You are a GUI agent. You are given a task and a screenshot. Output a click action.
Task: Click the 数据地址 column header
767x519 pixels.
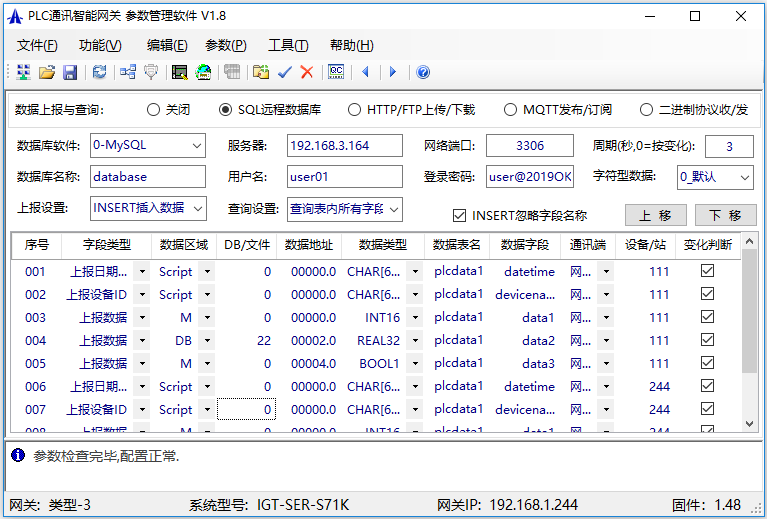pyautogui.click(x=309, y=245)
